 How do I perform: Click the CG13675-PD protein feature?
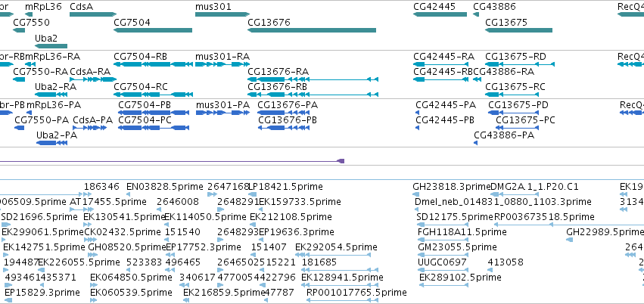point(514,113)
